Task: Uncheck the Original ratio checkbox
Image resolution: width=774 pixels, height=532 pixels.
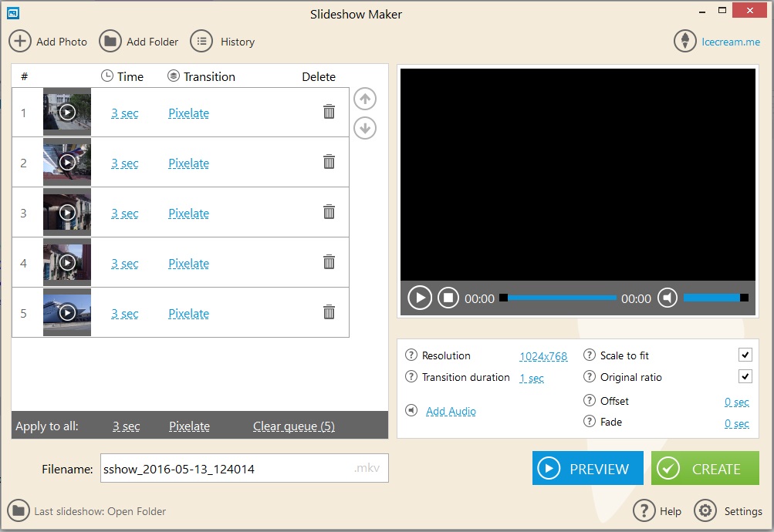Action: (x=745, y=376)
